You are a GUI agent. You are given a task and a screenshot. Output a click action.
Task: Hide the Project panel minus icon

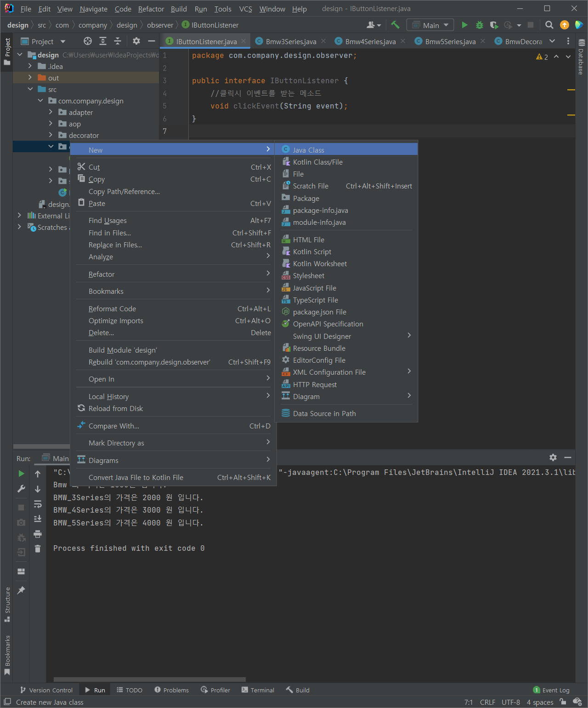point(151,41)
